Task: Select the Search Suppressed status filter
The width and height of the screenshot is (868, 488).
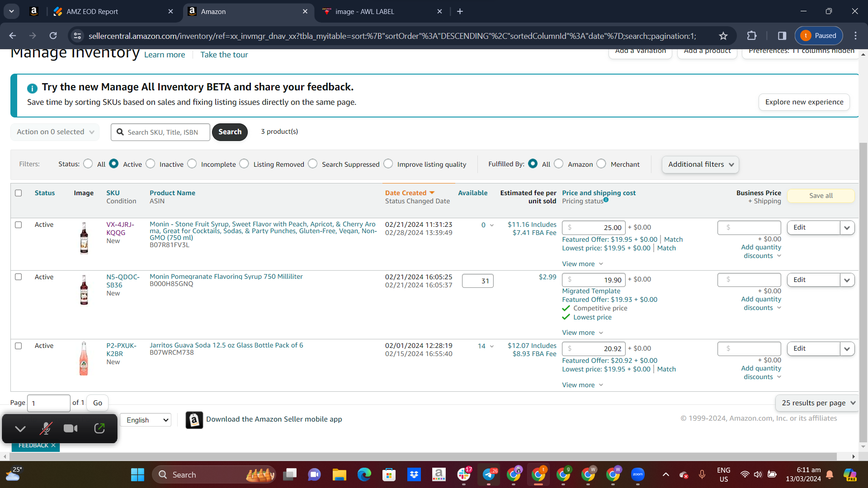Action: (x=313, y=164)
